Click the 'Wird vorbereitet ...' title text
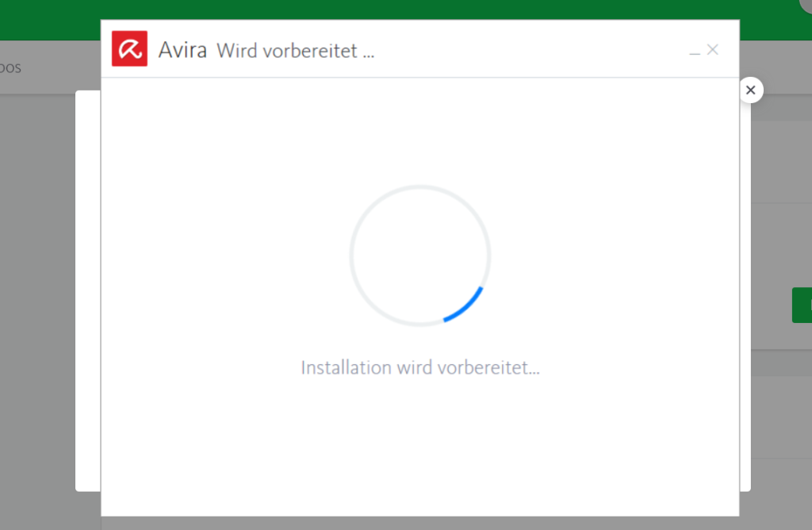 (295, 51)
